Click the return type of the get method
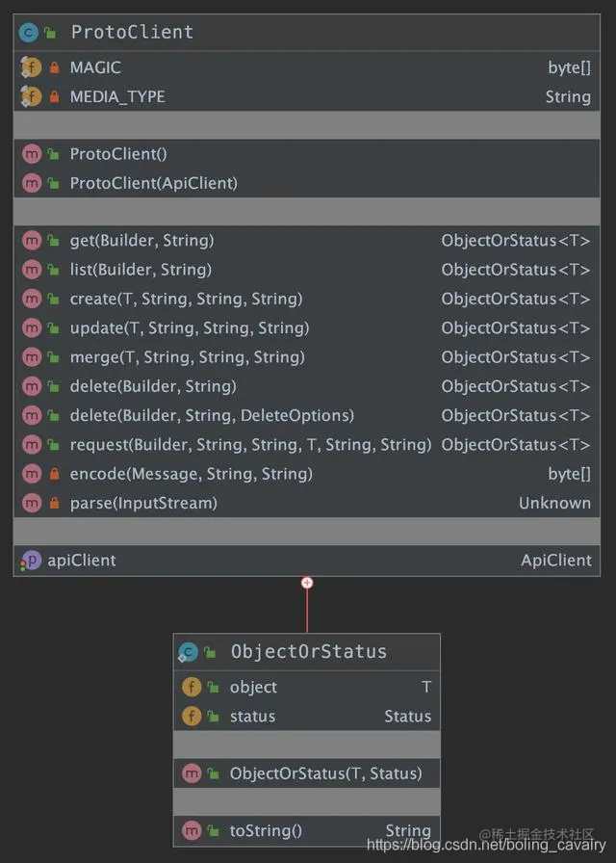The image size is (616, 863). click(x=516, y=241)
